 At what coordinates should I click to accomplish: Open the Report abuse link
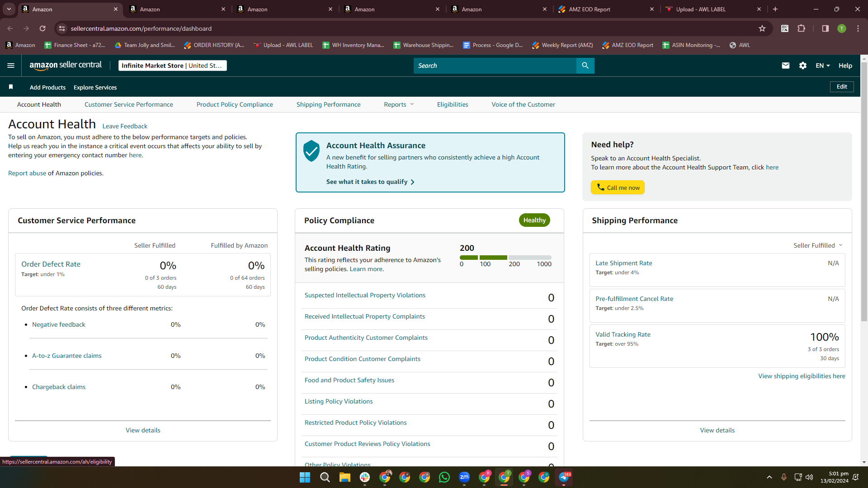click(x=27, y=173)
